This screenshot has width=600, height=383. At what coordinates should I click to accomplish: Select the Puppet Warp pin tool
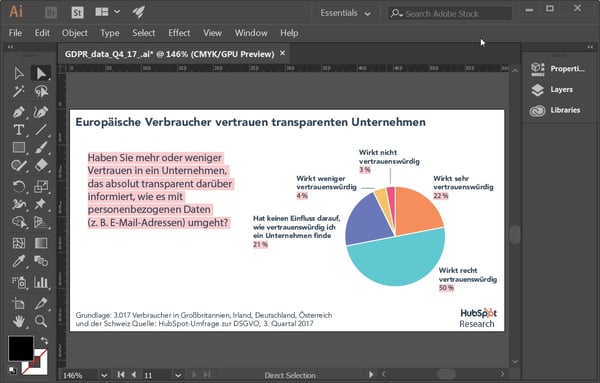tap(41, 204)
